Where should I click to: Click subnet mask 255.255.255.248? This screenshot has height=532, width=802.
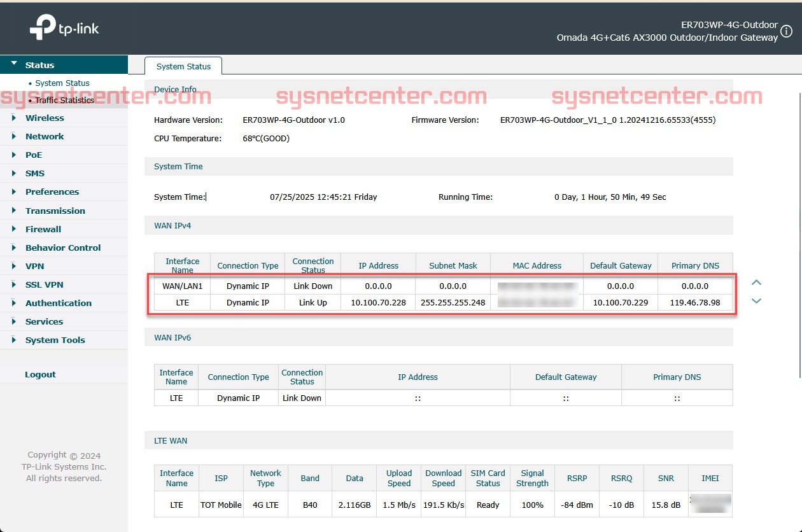pyautogui.click(x=453, y=302)
